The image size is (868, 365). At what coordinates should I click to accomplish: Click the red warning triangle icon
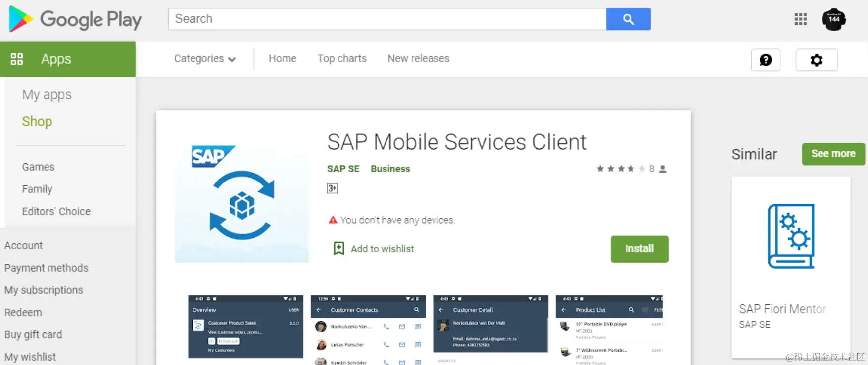click(x=333, y=220)
